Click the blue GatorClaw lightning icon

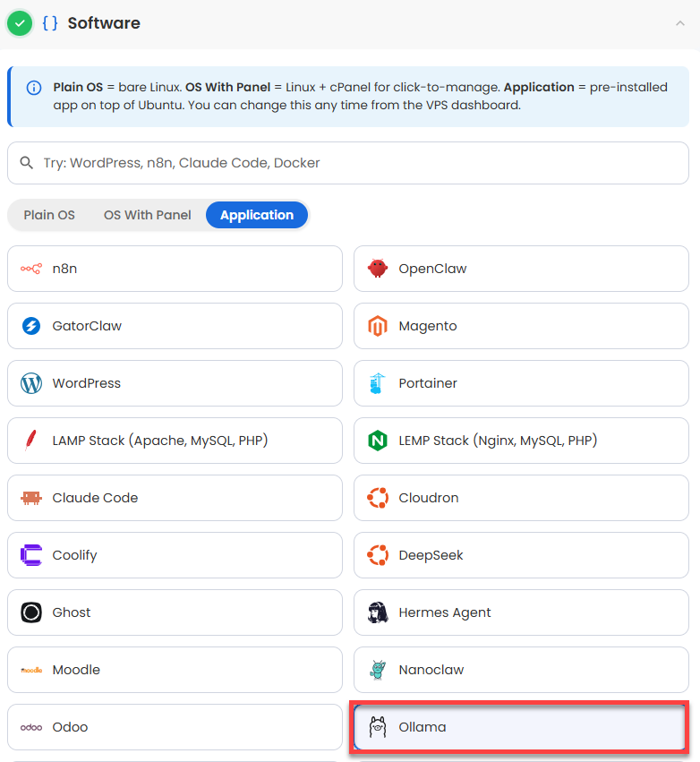(x=31, y=326)
